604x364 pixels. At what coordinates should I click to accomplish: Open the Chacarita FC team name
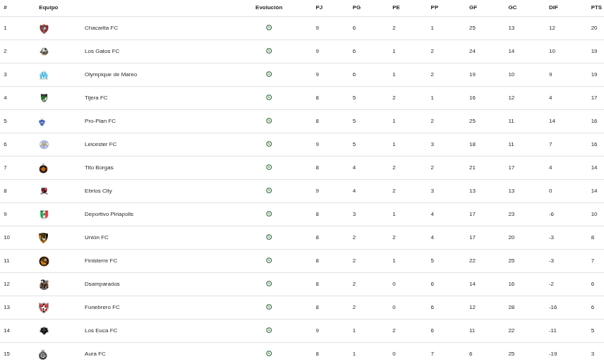tap(102, 28)
